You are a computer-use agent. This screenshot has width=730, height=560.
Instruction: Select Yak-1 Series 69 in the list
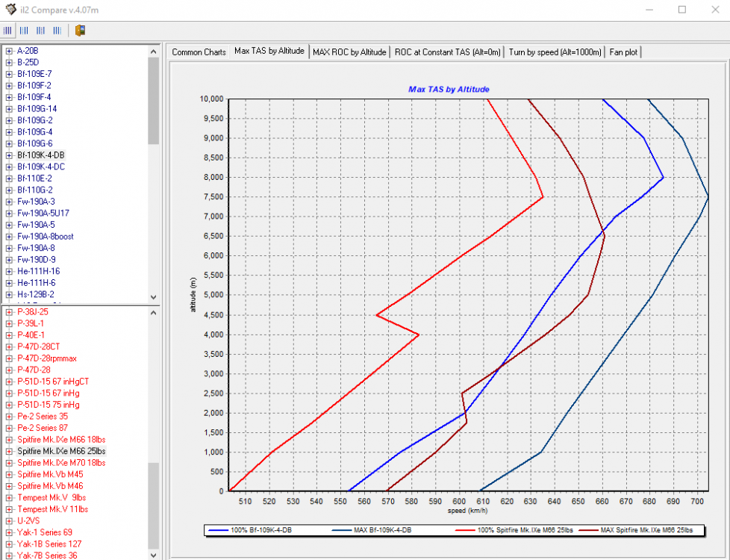click(45, 532)
